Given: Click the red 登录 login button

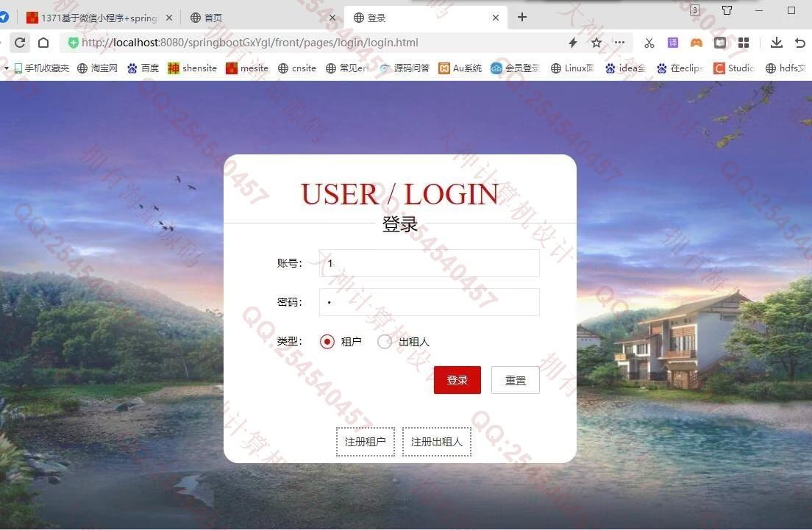Looking at the screenshot, I should point(457,380).
